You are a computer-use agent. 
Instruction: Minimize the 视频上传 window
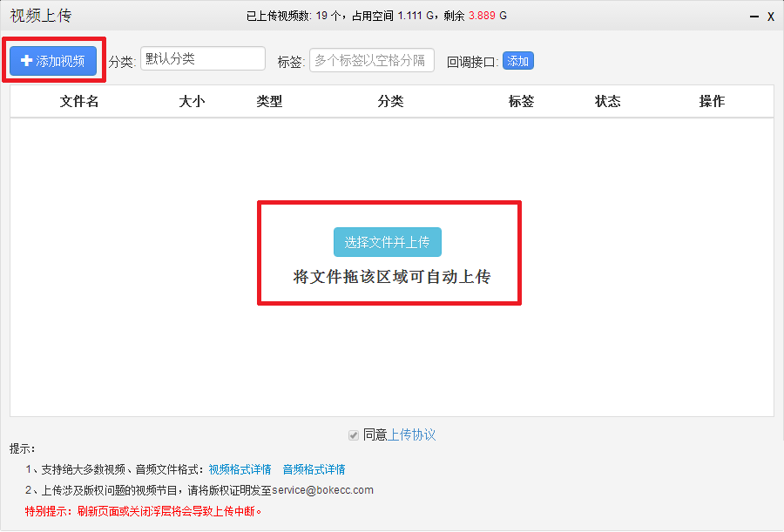tap(754, 17)
